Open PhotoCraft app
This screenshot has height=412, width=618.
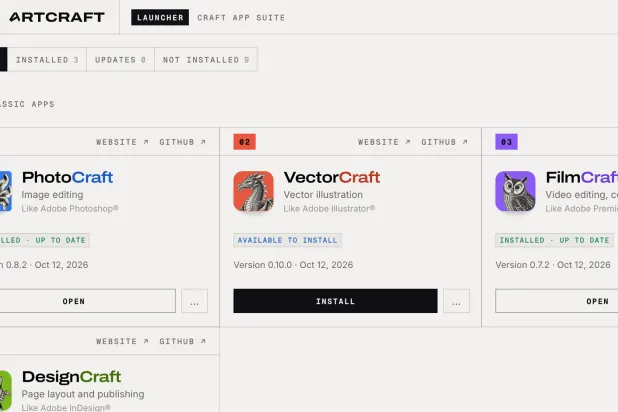pyautogui.click(x=87, y=301)
